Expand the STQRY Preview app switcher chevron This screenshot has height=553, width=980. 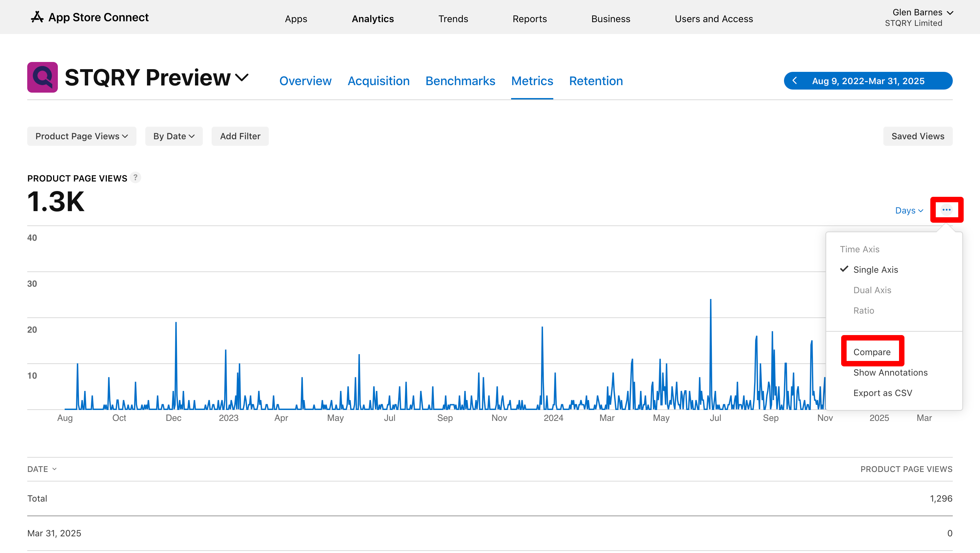click(x=242, y=77)
